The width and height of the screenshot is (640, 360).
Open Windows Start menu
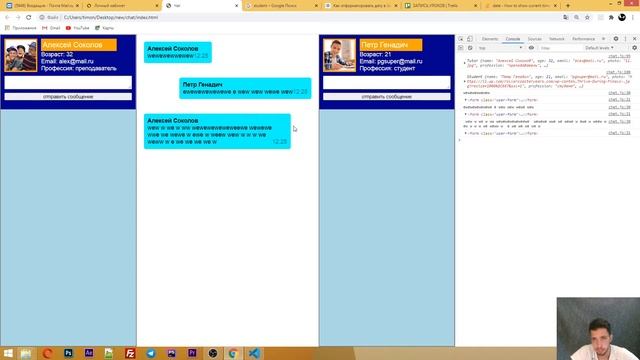click(x=8, y=353)
